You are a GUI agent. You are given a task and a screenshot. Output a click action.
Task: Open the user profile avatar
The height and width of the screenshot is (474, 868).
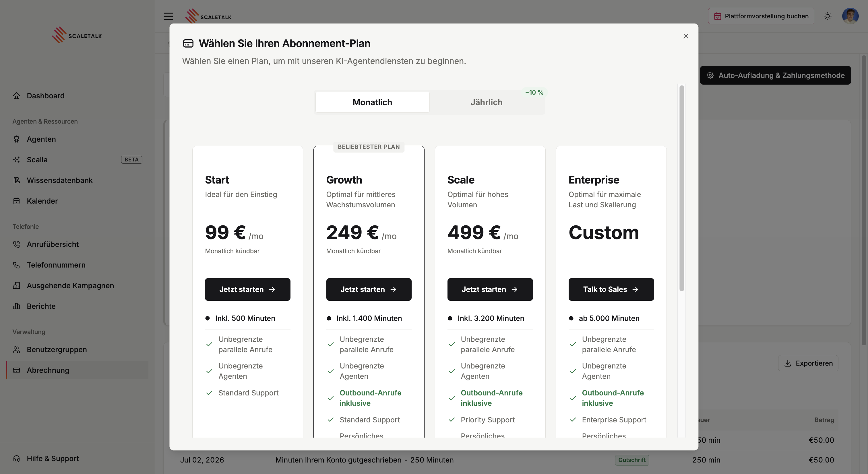click(850, 16)
